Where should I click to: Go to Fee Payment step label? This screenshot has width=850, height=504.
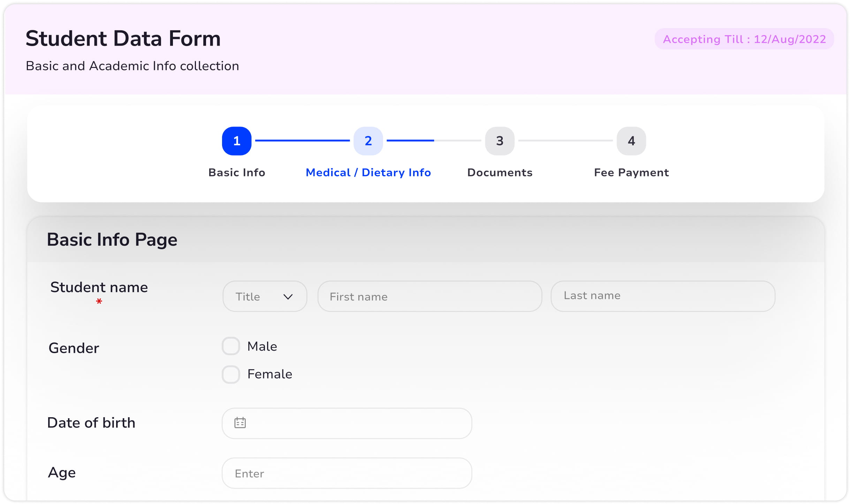click(x=631, y=173)
